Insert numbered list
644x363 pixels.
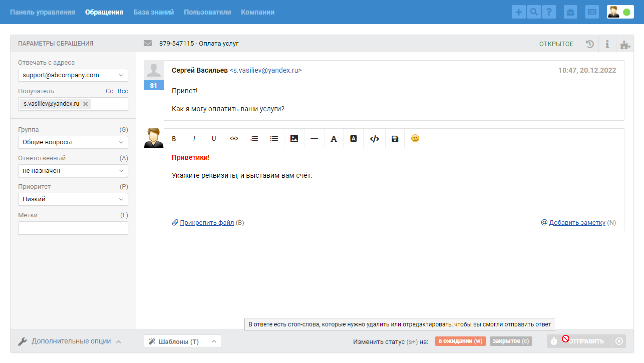pos(254,138)
